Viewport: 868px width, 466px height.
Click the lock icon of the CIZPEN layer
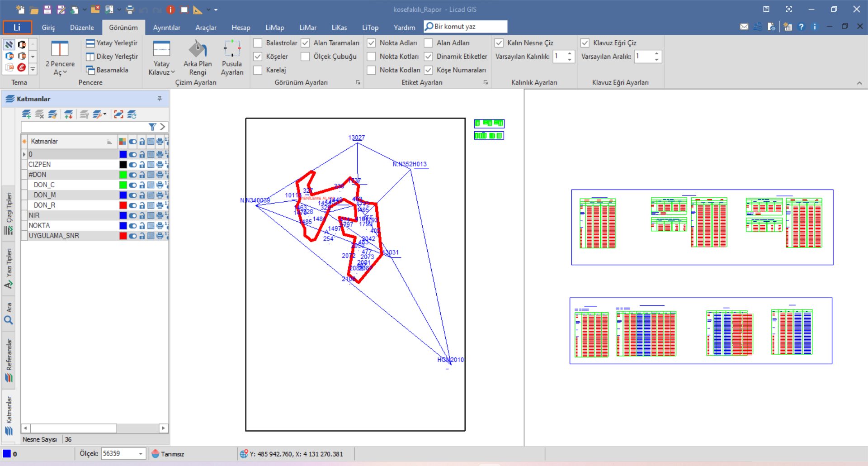point(142,165)
